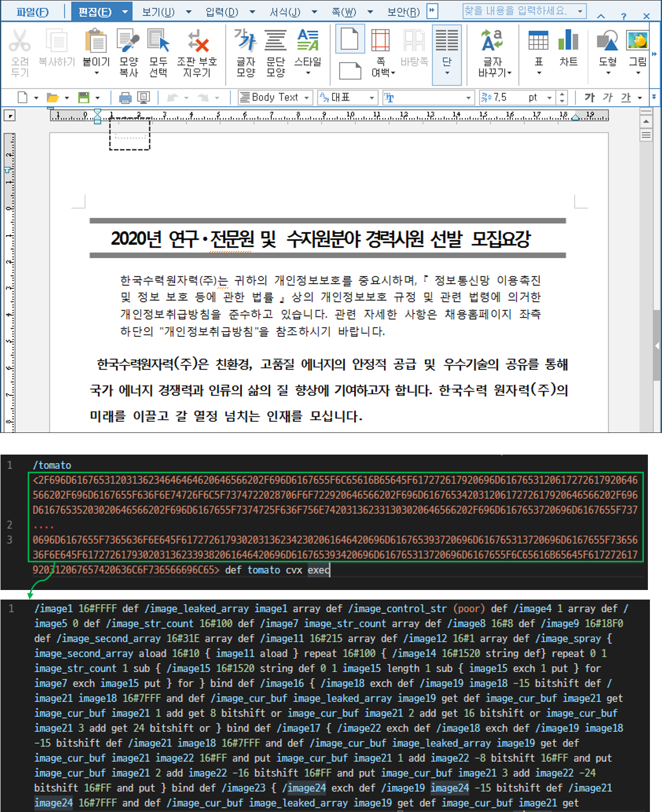Screen dimensions: 662x812
Task: Click the Help question mark button
Action: coord(624,16)
